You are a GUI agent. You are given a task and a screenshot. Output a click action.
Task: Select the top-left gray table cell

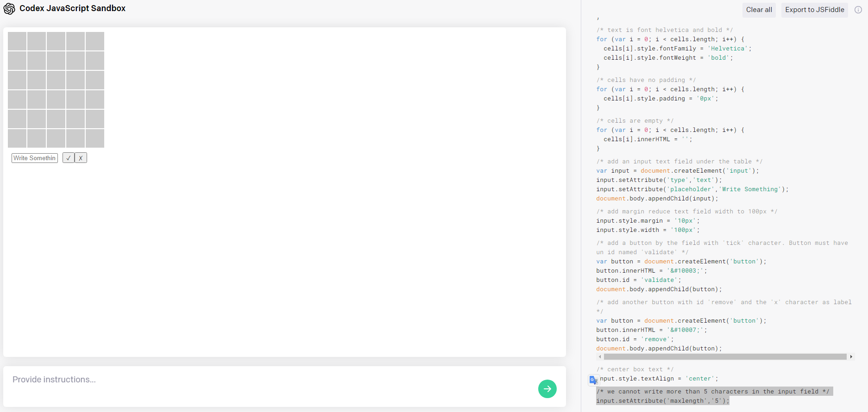coord(17,41)
